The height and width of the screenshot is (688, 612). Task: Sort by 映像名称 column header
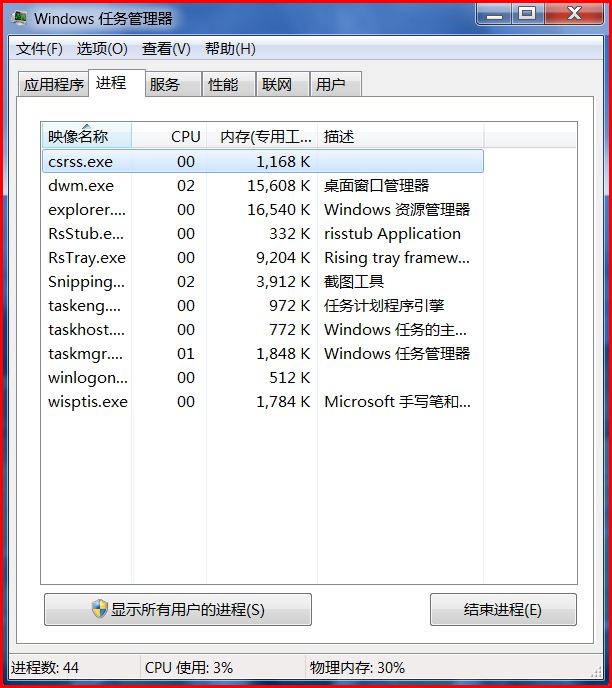[87, 136]
